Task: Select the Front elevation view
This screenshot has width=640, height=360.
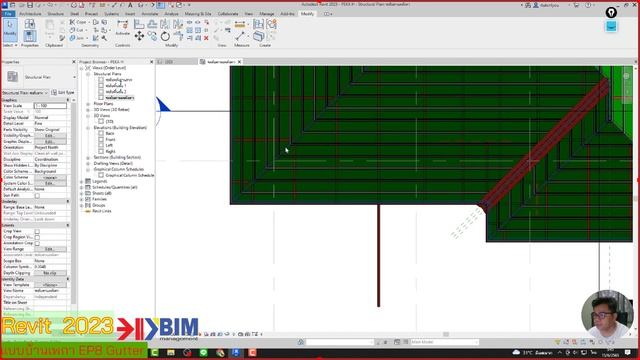Action: point(110,140)
